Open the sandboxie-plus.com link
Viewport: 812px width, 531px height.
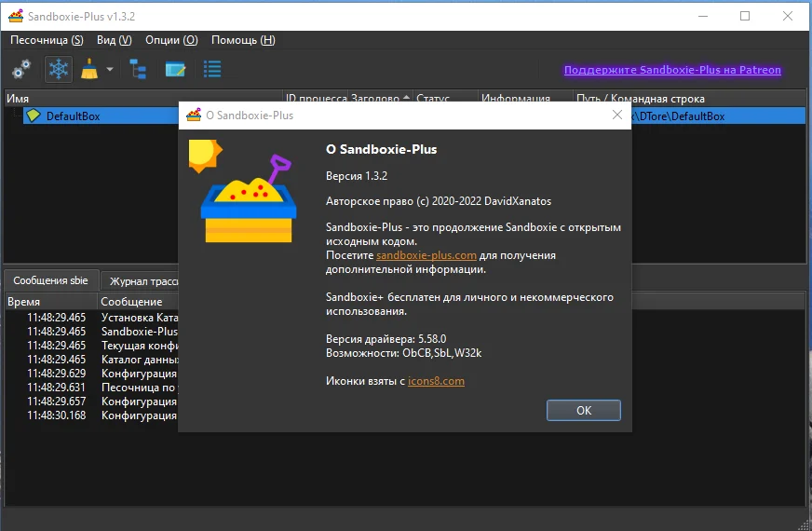426,255
